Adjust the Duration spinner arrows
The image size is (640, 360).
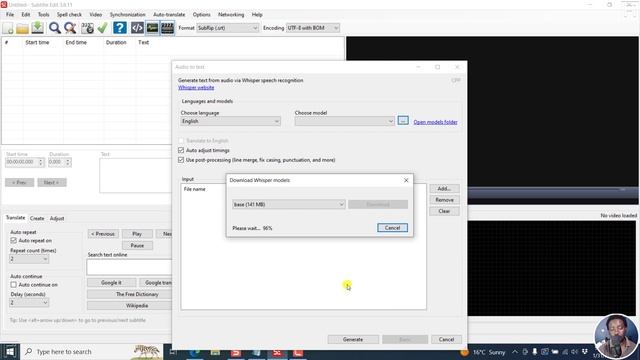tap(68, 162)
